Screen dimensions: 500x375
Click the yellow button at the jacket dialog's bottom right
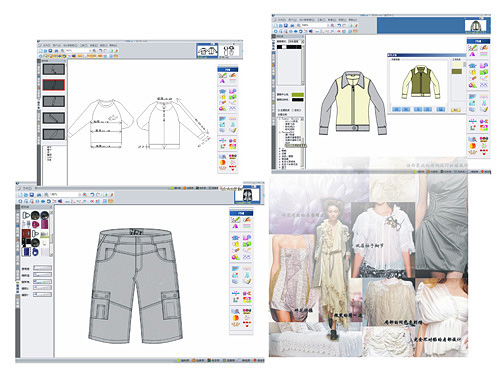pyautogui.click(x=455, y=110)
